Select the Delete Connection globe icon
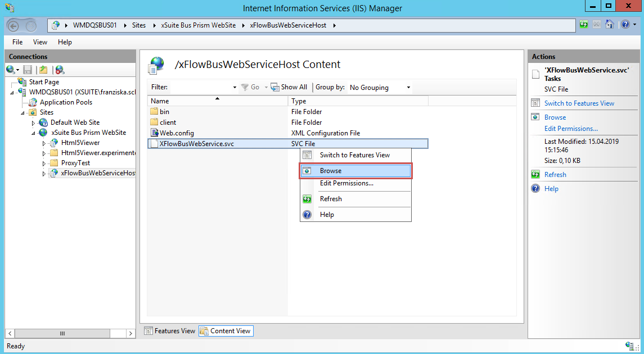 click(58, 69)
